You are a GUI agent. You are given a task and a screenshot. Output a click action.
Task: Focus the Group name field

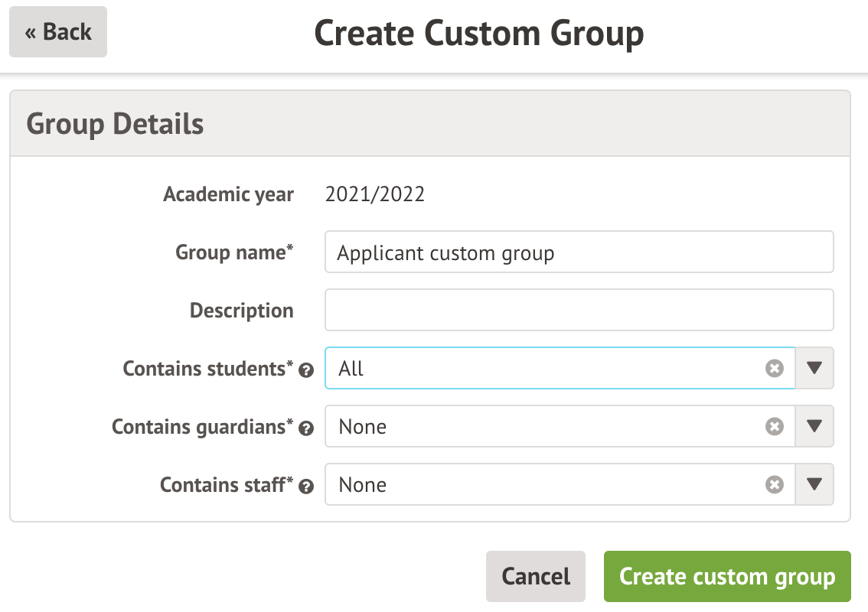click(579, 252)
